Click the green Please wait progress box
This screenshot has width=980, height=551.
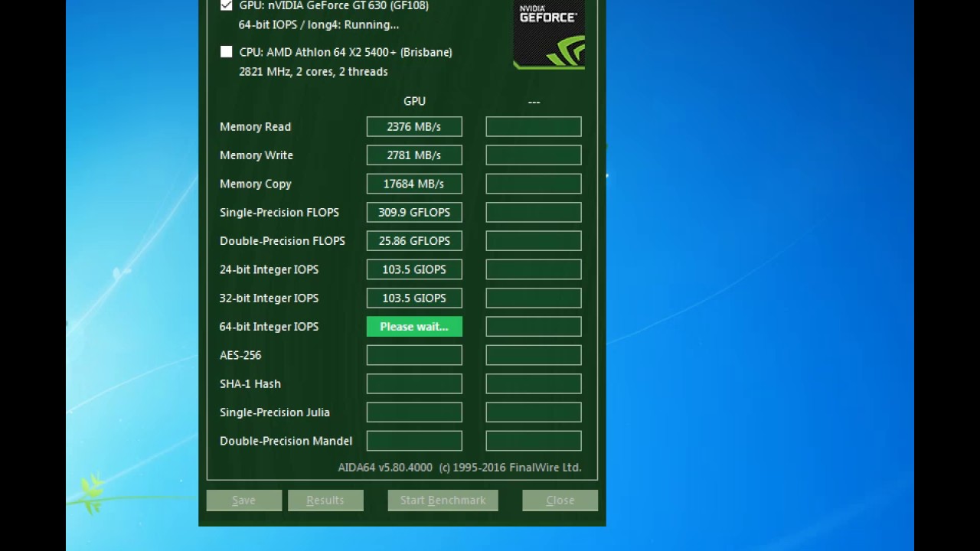tap(414, 327)
